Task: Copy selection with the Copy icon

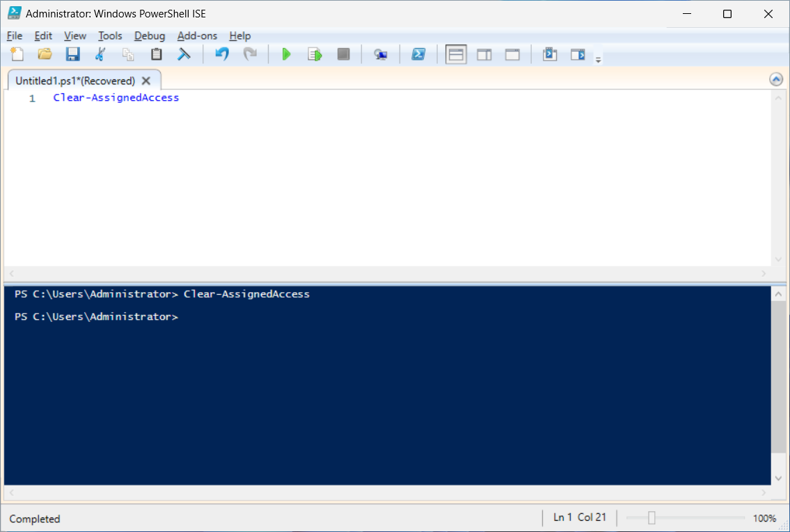Action: [128, 54]
